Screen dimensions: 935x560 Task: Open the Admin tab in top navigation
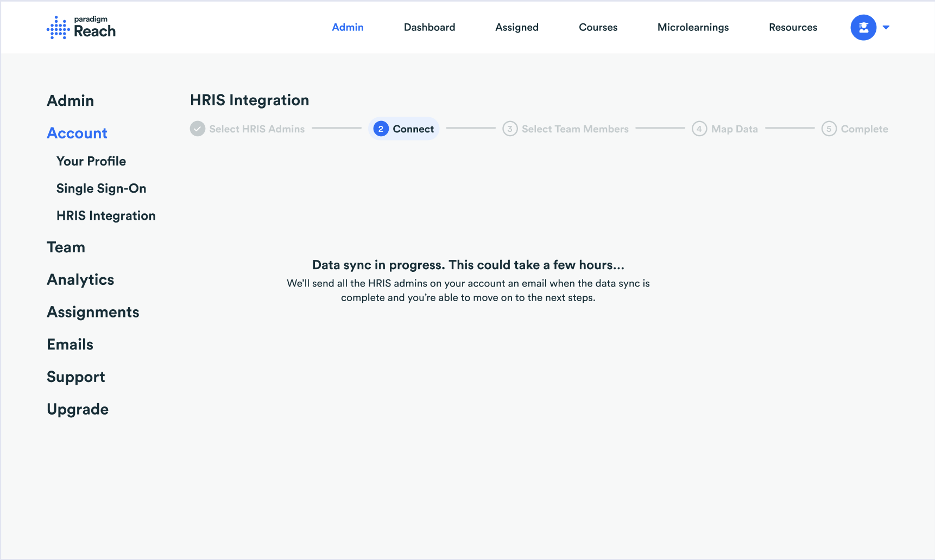(348, 27)
